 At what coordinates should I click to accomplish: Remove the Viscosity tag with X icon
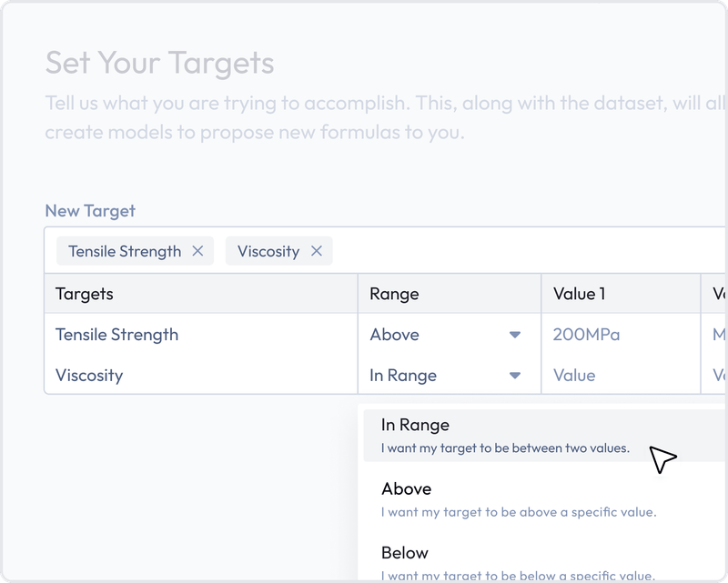point(317,251)
